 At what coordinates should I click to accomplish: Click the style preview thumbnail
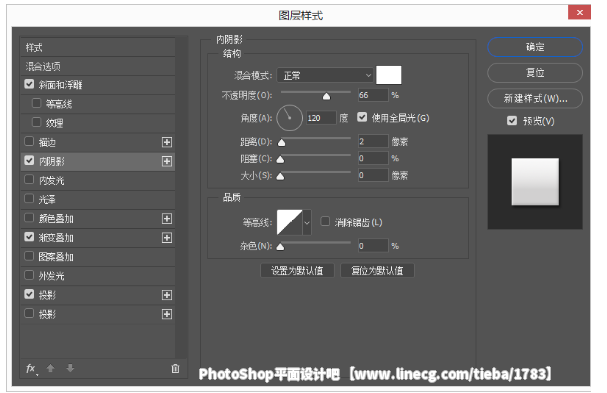535,182
